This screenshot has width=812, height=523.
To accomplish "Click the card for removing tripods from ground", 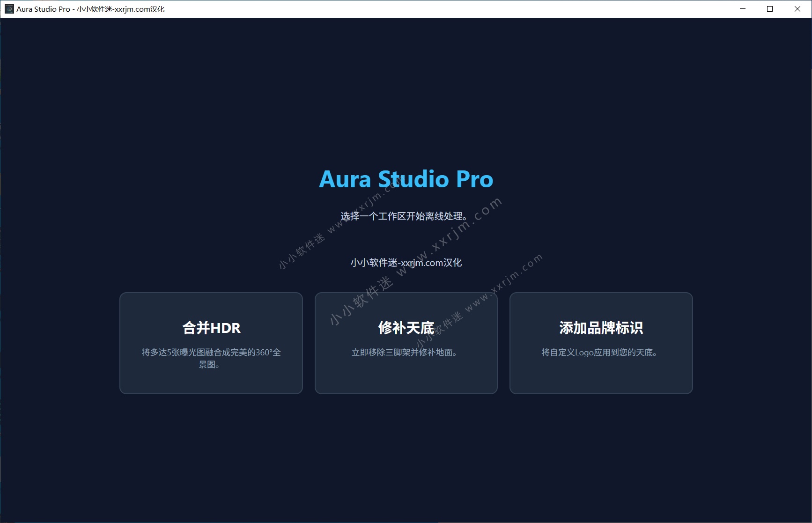I will coord(406,343).
